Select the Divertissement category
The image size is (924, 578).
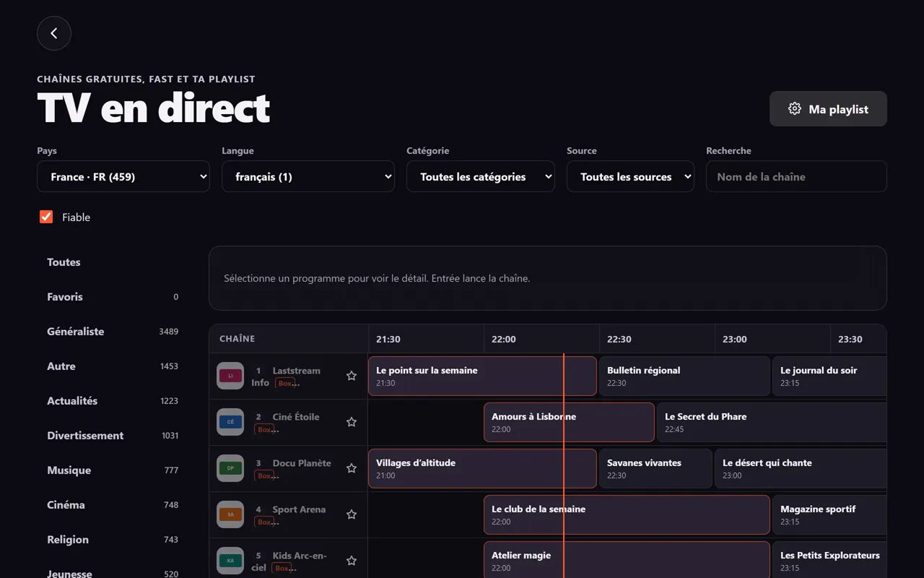pos(113,436)
